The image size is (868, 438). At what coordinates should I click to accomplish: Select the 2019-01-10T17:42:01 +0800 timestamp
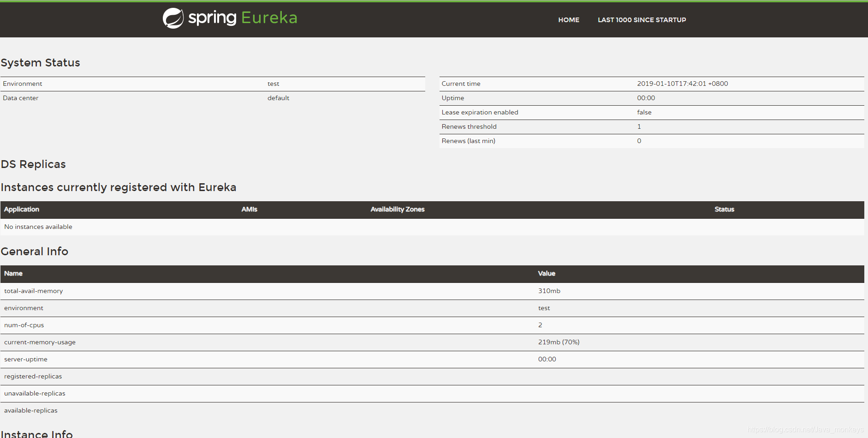[x=683, y=84]
